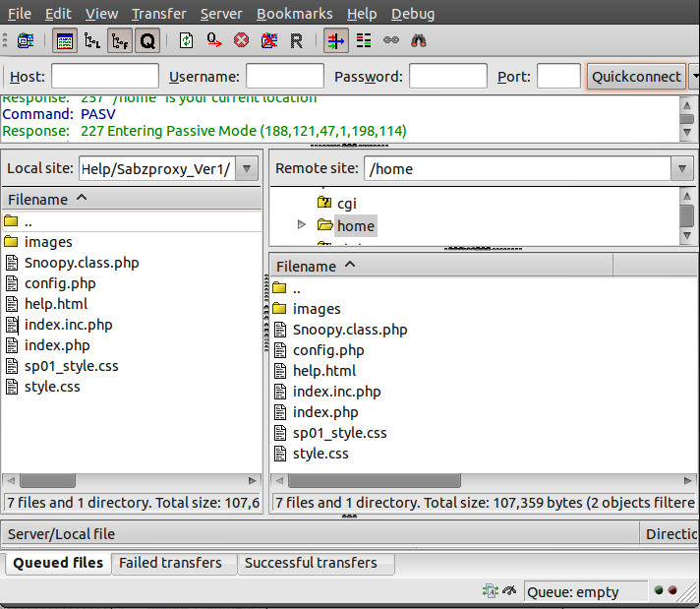
Task: Toggle transfer queue display (Q icon)
Action: (146, 41)
